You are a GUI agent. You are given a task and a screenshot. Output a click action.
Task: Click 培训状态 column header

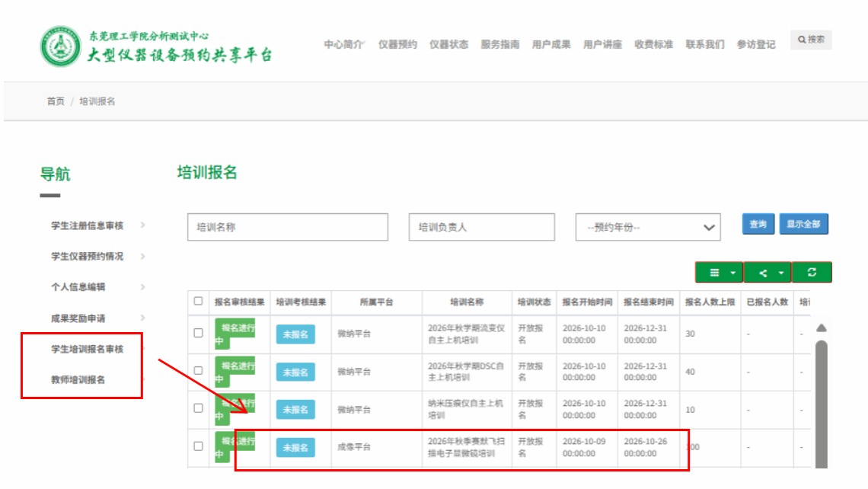535,302
